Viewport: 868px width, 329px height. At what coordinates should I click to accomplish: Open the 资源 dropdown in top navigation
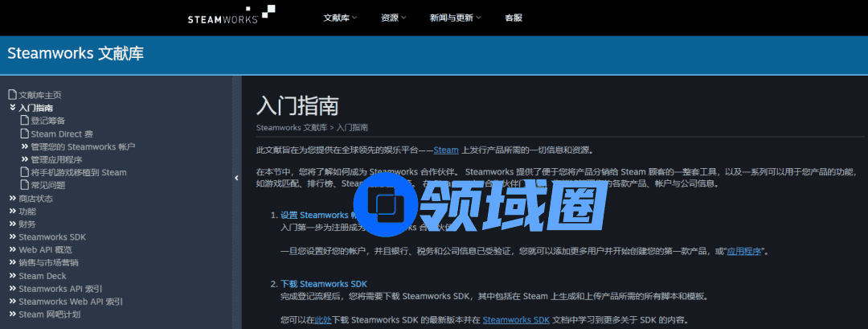click(393, 18)
